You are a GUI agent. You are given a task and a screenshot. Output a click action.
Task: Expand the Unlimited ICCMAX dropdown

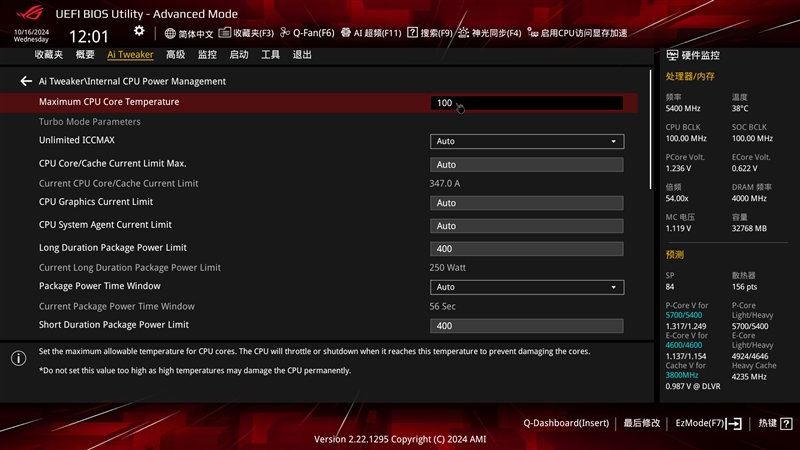pyautogui.click(x=527, y=141)
